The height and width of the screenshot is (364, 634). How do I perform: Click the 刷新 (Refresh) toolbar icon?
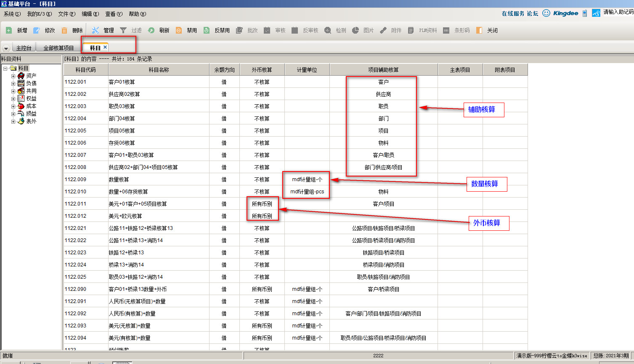(151, 30)
